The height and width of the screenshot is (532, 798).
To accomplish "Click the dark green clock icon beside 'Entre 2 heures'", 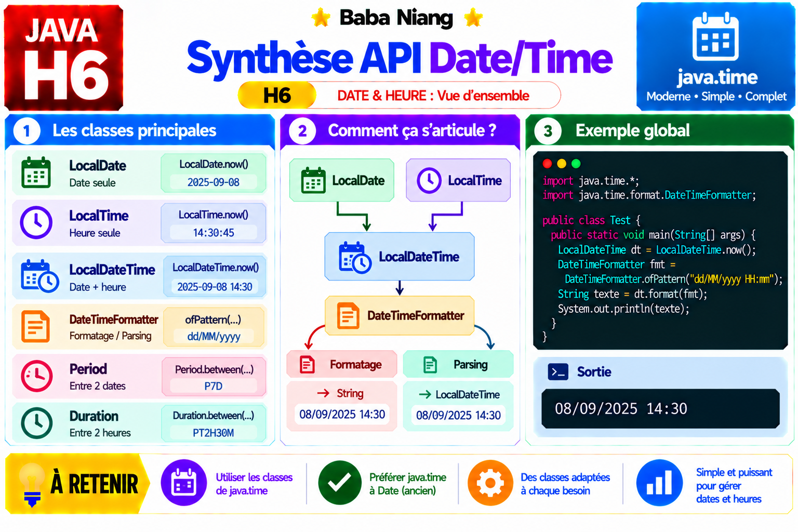I will coord(36,423).
